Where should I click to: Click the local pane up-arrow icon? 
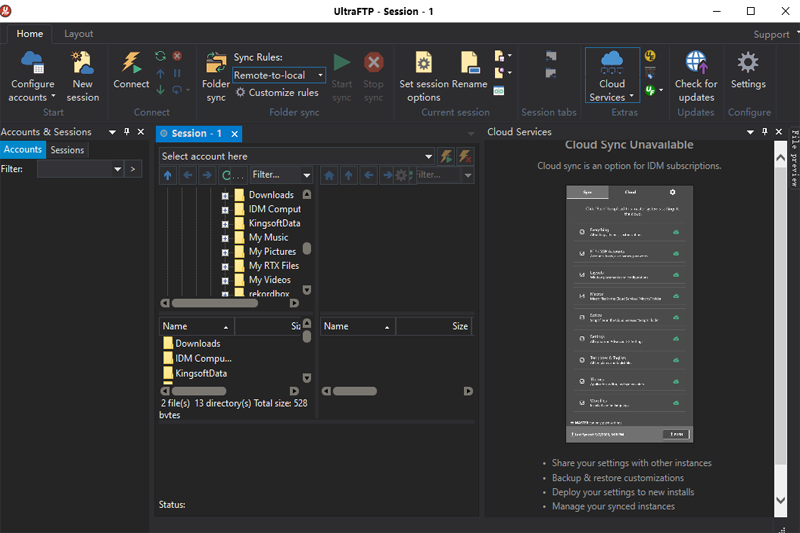click(167, 175)
